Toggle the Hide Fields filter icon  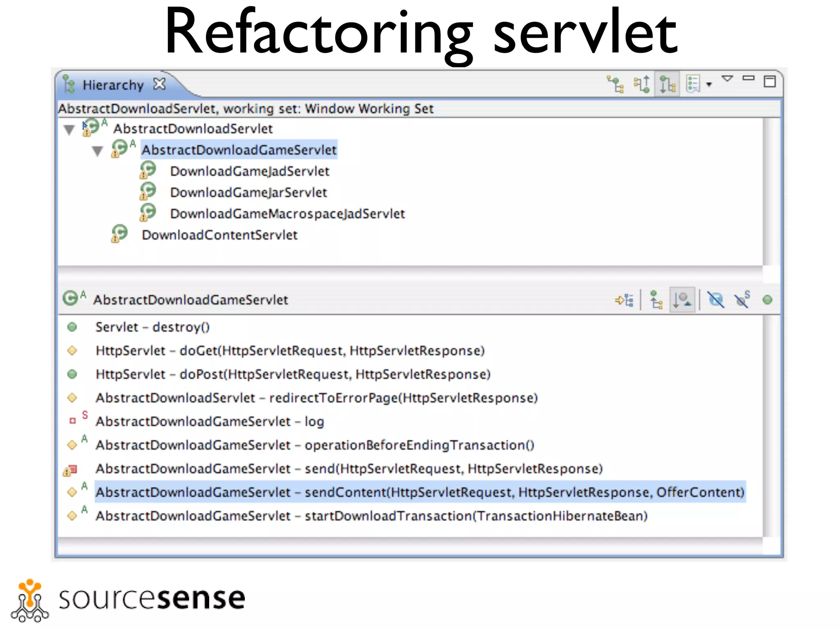coord(716,300)
